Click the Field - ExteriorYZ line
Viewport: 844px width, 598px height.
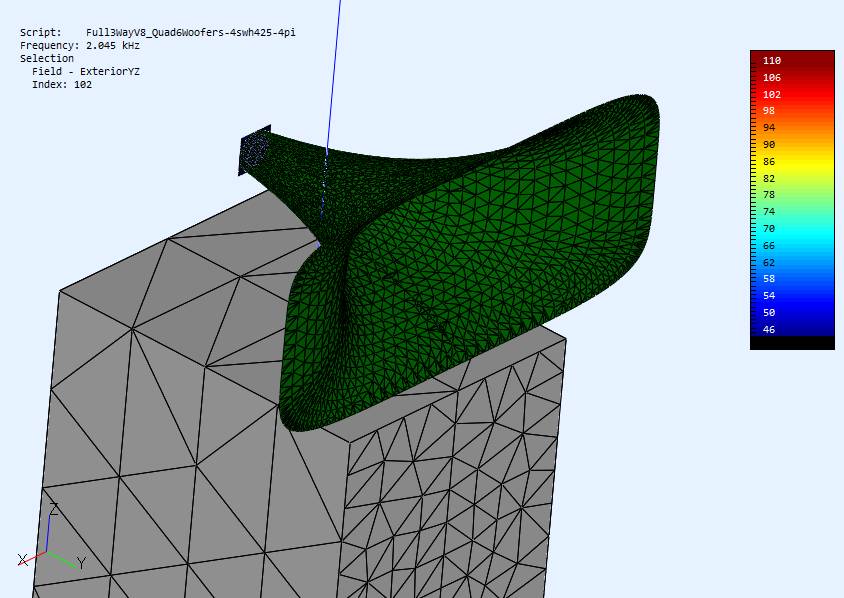[86, 71]
